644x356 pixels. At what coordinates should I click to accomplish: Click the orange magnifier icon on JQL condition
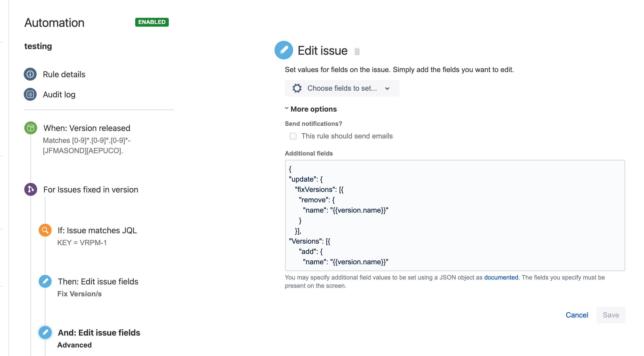[x=45, y=230]
